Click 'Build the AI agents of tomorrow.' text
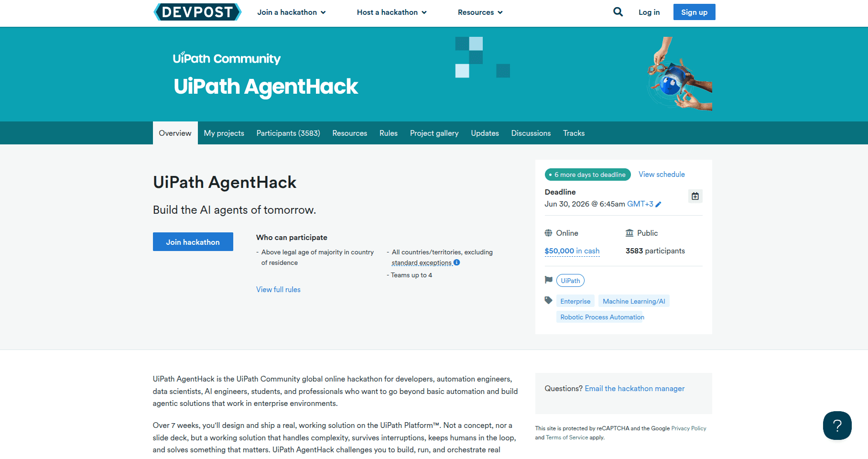This screenshot has height=459, width=868. (234, 210)
